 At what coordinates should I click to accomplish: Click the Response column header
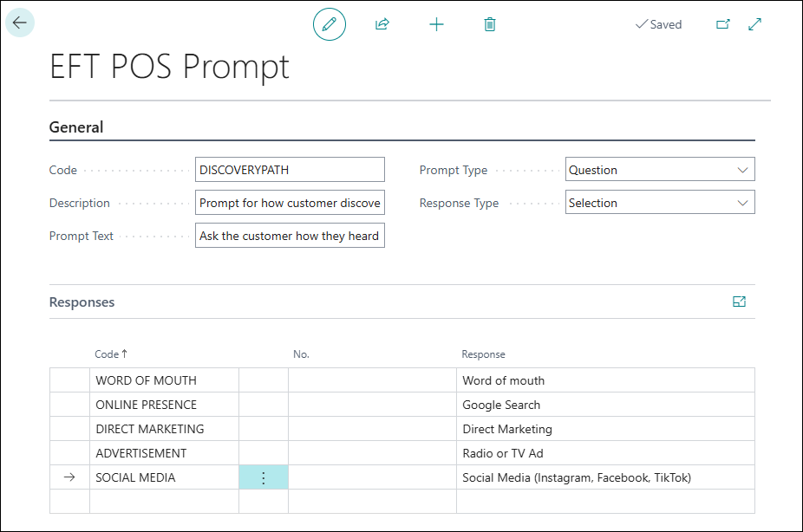tap(483, 354)
